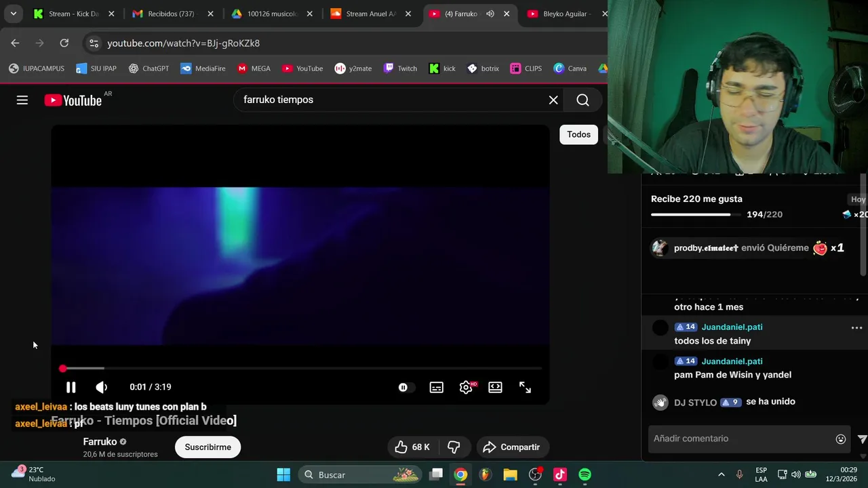Open the YouTube guide hamburger menu
This screenshot has height=488, width=868.
pyautogui.click(x=22, y=100)
